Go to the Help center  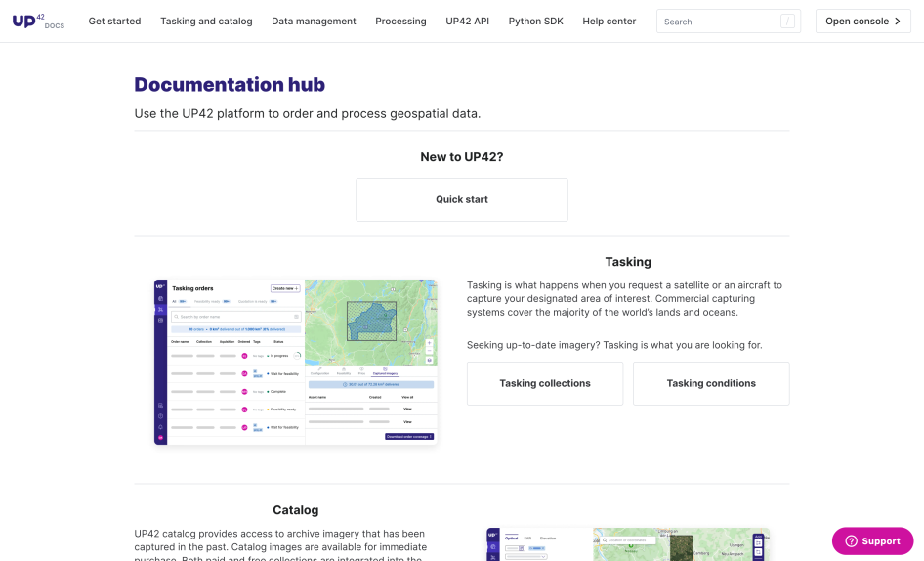609,22
